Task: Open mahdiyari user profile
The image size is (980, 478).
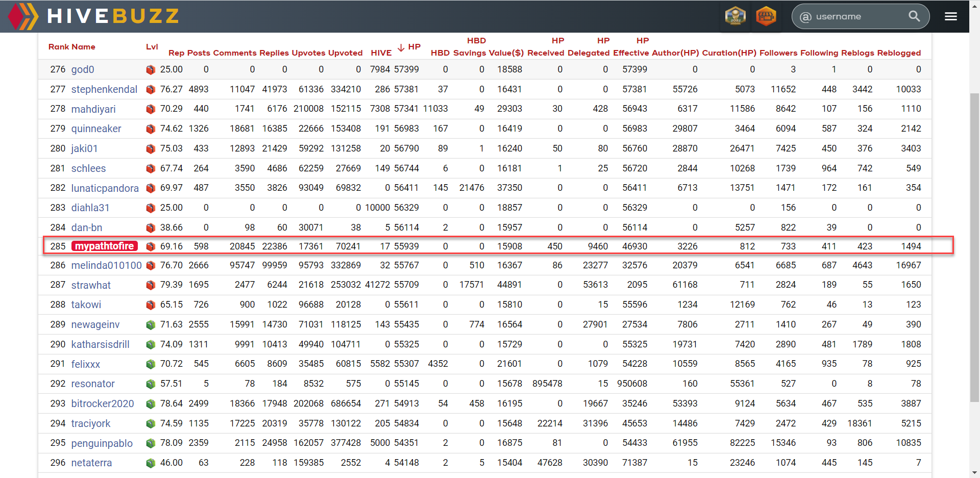Action: [x=93, y=109]
